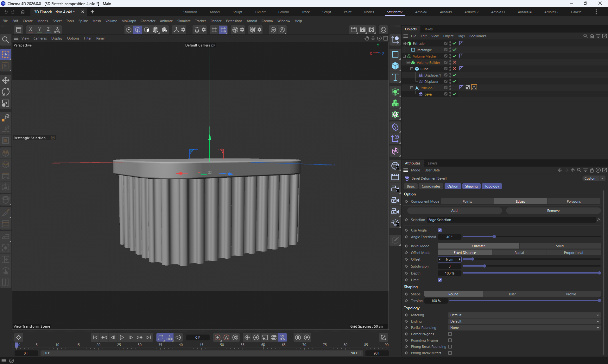Switch to the Shaping tab

pos(471,186)
